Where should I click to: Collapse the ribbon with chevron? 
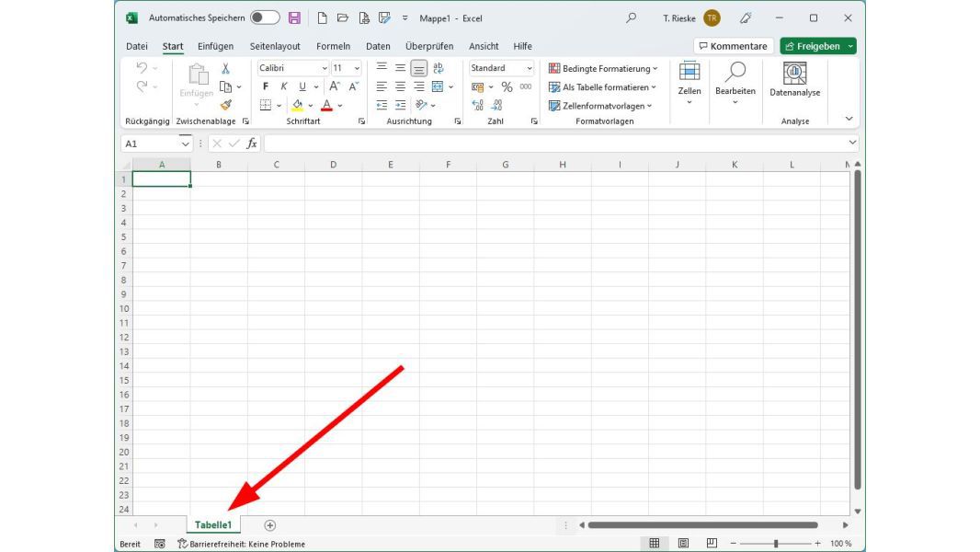[849, 119]
